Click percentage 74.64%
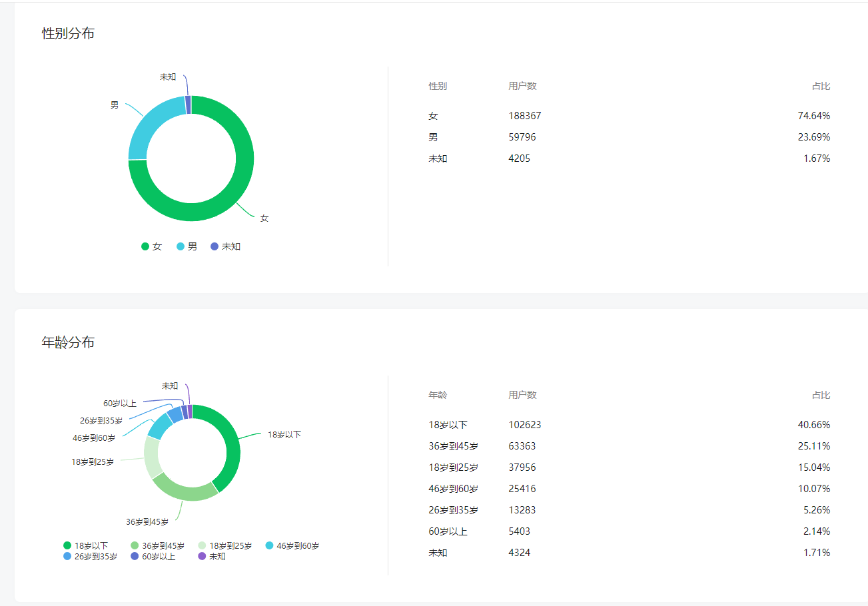The height and width of the screenshot is (606, 868). tap(814, 116)
